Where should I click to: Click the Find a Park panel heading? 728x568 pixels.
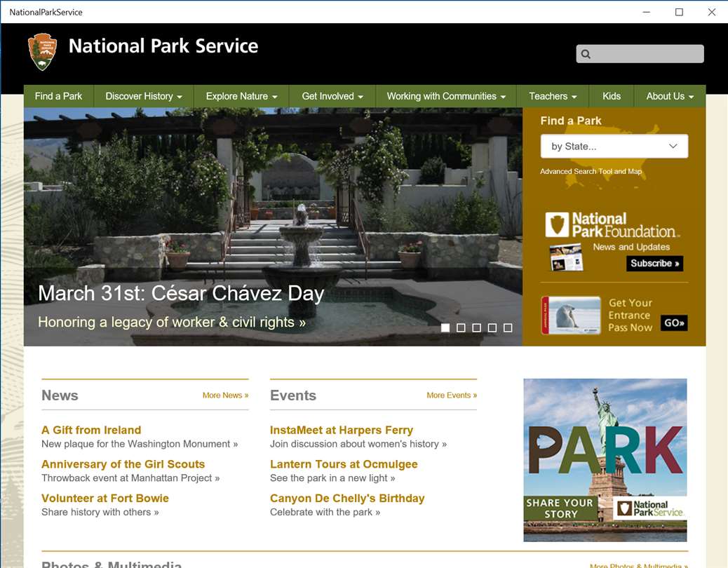click(x=571, y=121)
